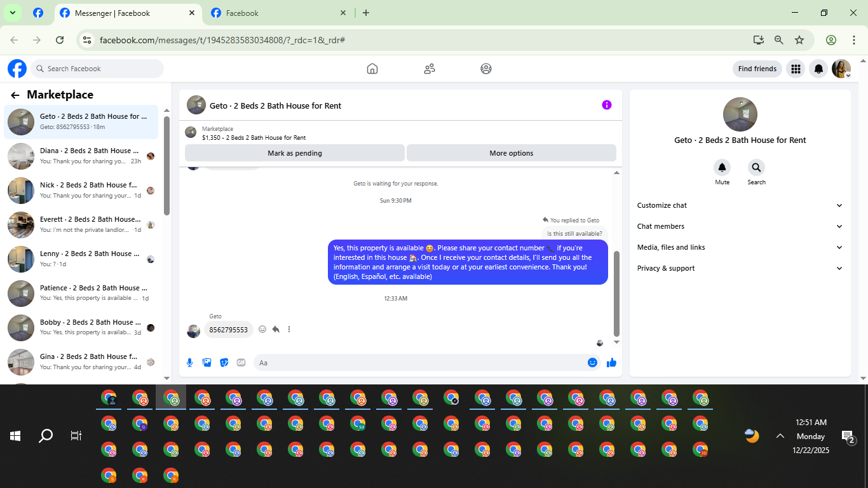Open Windows taskbar search
868x488 pixels.
[x=46, y=436]
